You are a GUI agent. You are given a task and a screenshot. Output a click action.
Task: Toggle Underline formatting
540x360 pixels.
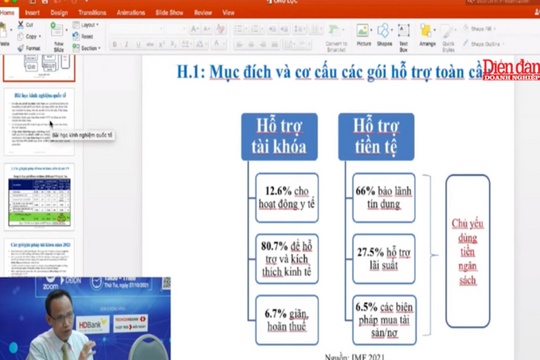pyautogui.click(x=138, y=44)
